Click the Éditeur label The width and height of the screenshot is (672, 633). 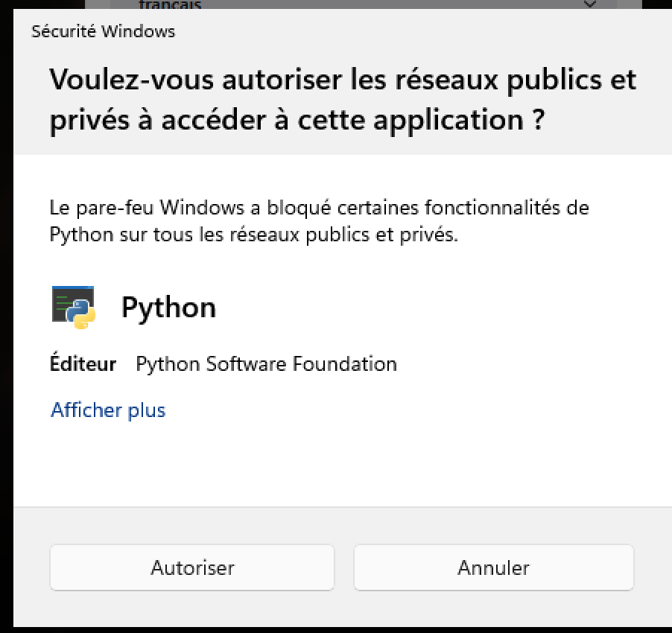83,363
